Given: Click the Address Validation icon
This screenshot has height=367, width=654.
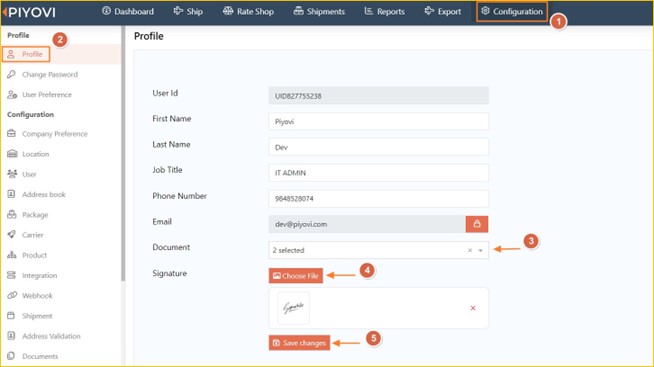Looking at the screenshot, I should 11,336.
